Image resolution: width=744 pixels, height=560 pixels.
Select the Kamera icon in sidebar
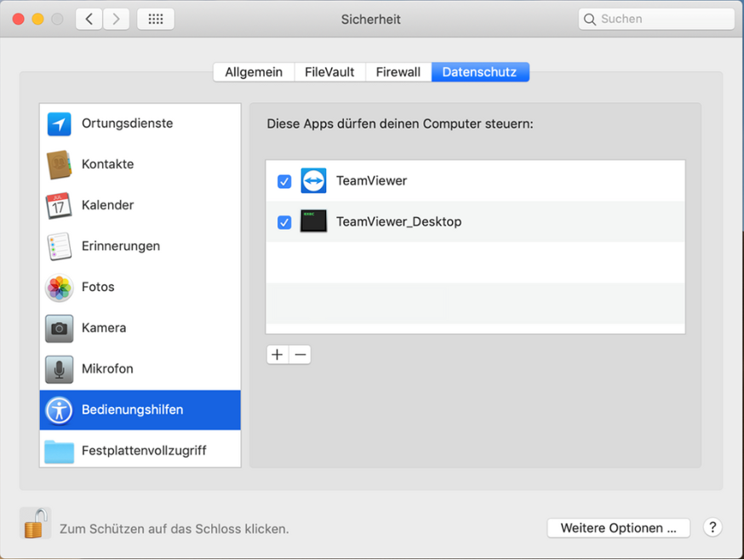[60, 329]
